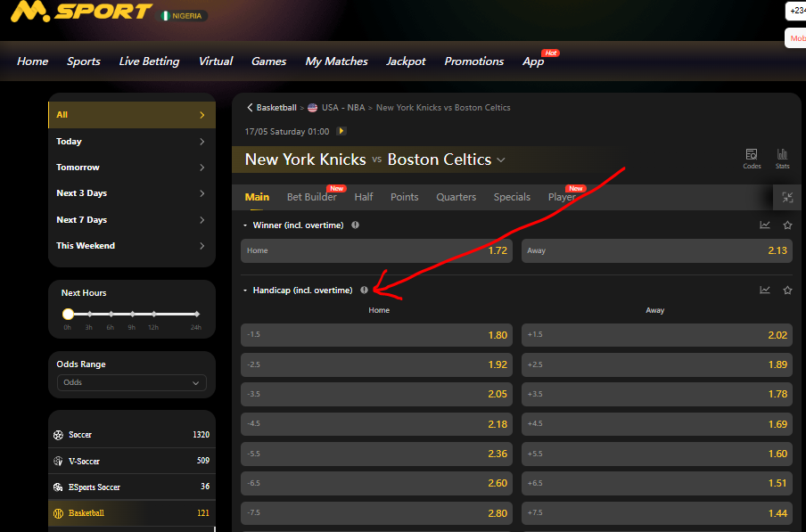
Task: Show info for Winner (incl. overtime)
Action: [355, 225]
